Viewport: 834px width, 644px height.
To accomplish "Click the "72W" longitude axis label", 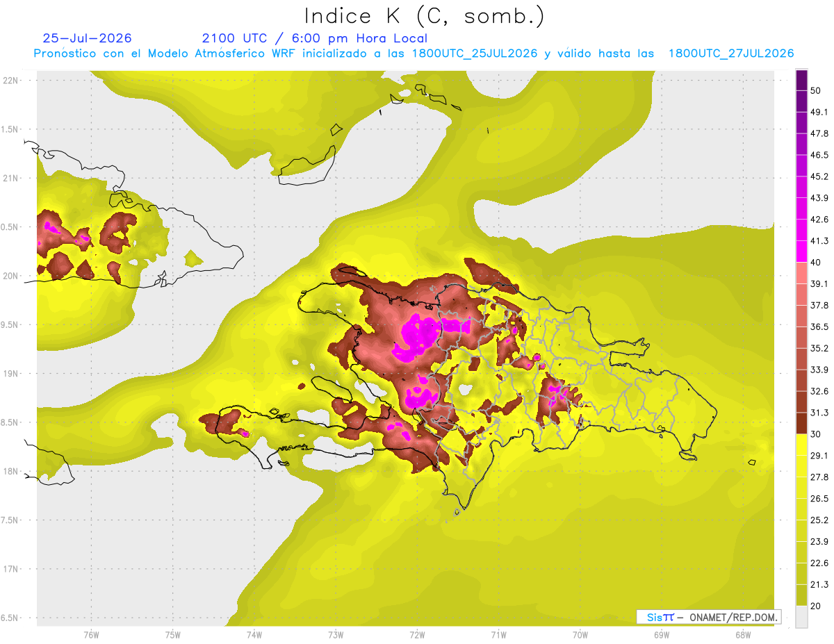I will pos(417,636).
